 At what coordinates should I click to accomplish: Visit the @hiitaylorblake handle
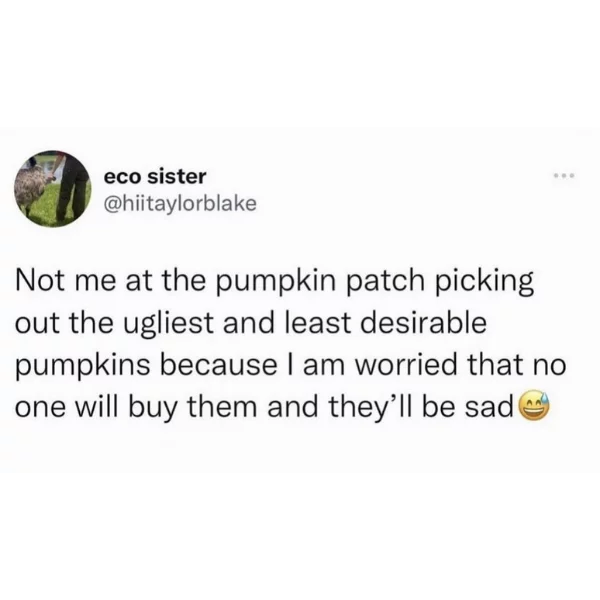click(180, 204)
